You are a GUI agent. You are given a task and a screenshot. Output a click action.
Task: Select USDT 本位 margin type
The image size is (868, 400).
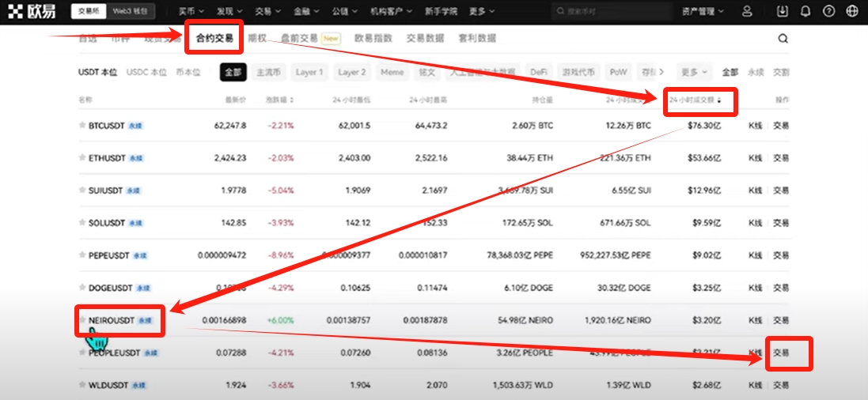pyautogui.click(x=98, y=72)
